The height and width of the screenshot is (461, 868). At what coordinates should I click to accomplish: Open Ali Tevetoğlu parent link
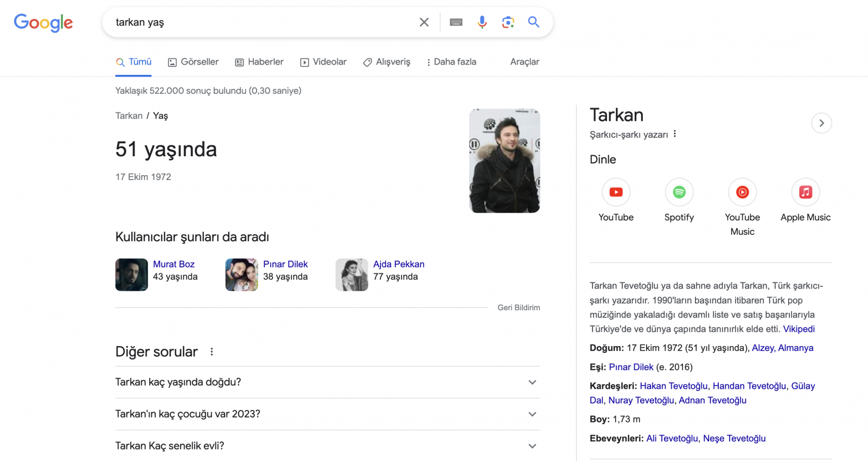pos(672,438)
